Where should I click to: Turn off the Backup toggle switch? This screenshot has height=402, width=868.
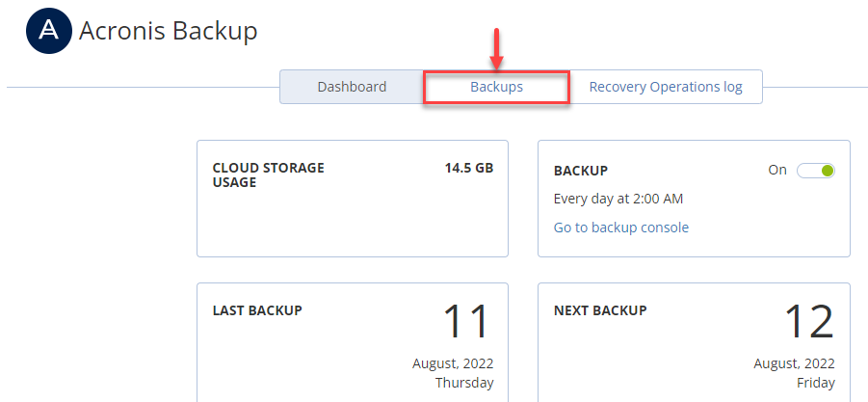point(816,171)
